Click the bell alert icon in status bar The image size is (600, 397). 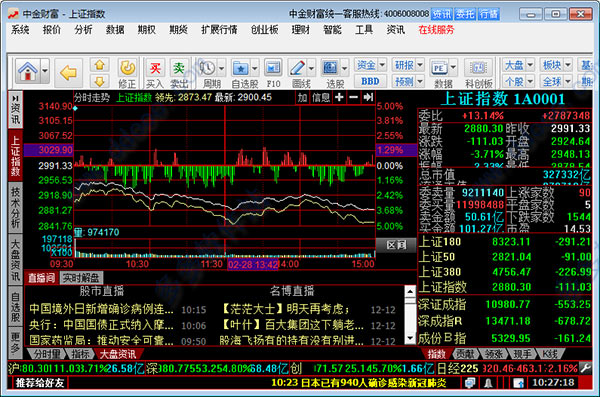pyautogui.click(x=488, y=383)
